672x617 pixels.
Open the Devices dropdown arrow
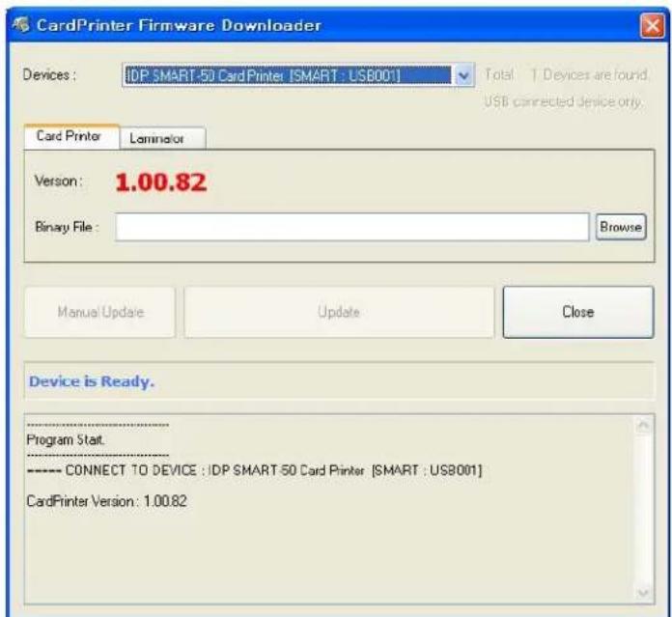(x=463, y=76)
